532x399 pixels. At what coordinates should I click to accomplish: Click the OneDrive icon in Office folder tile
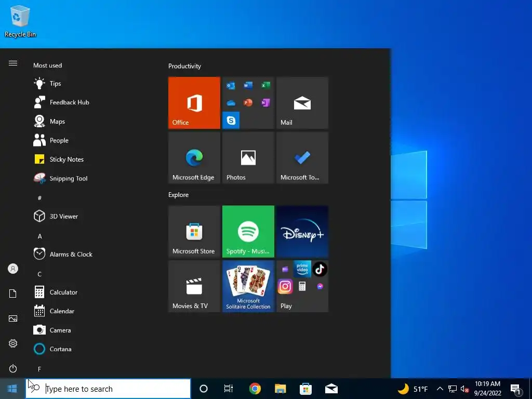231,103
